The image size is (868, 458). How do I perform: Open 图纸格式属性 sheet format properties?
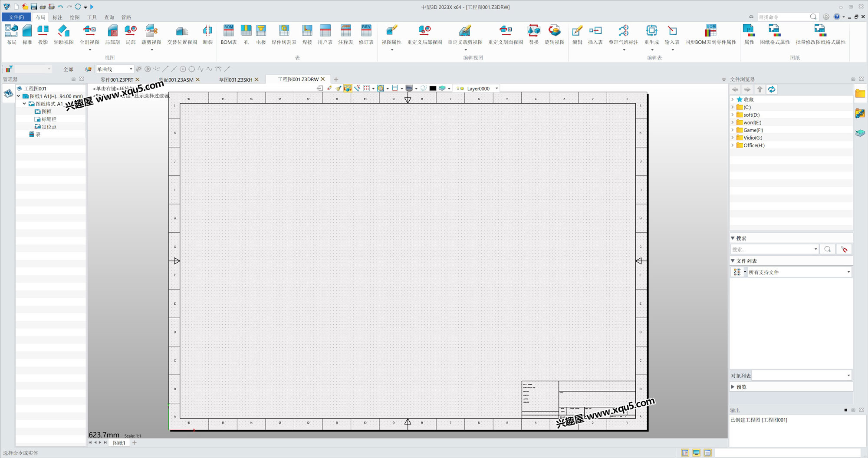(775, 34)
